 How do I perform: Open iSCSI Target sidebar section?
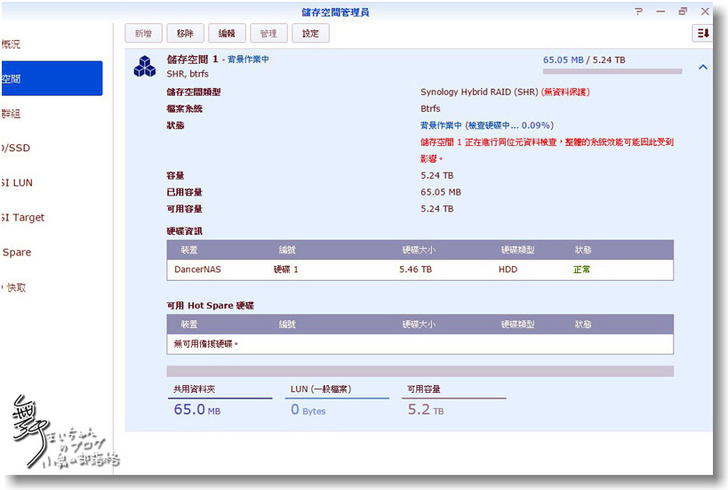(22, 217)
